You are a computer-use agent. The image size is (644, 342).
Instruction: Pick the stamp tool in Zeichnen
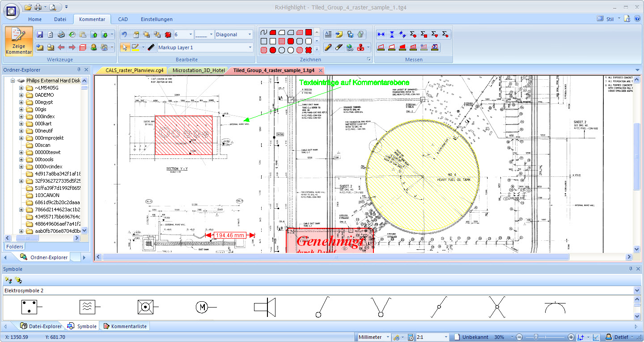click(x=361, y=47)
